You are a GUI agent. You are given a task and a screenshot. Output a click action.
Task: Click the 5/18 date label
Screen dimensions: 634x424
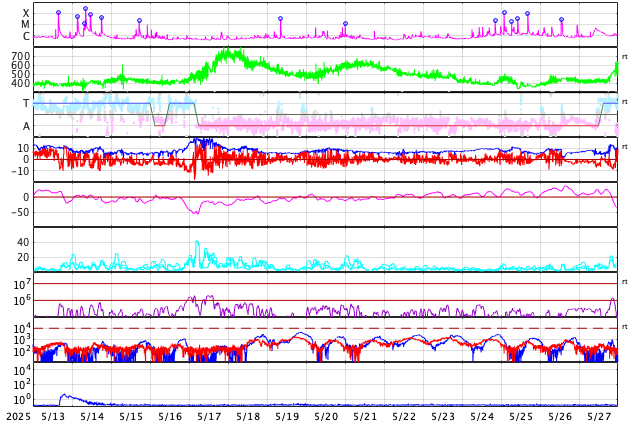(248, 416)
